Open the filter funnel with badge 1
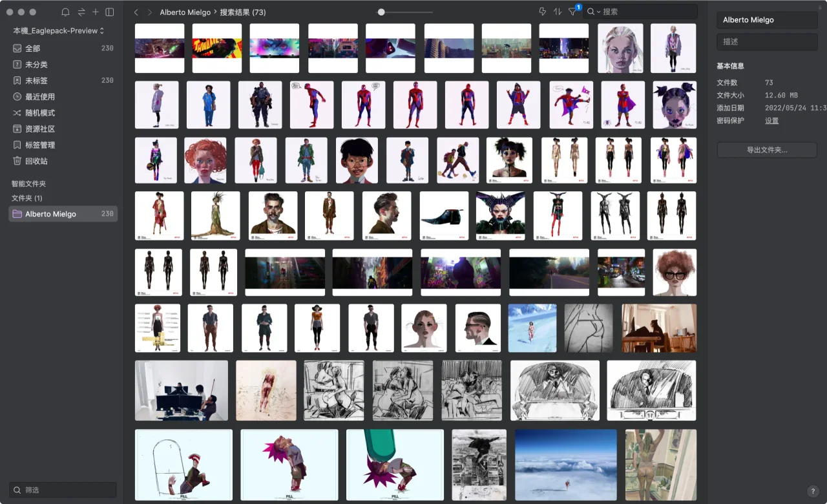Image resolution: width=827 pixels, height=504 pixels. 573,12
